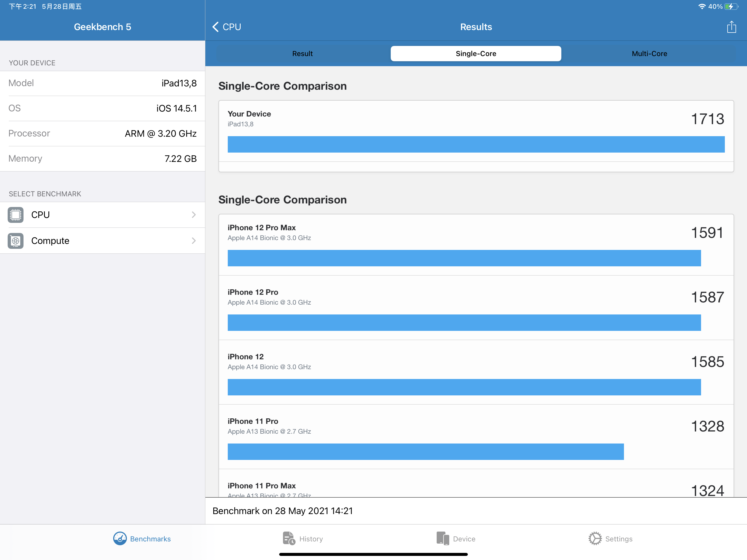
Task: Tap the OS field label
Action: [x=14, y=108]
